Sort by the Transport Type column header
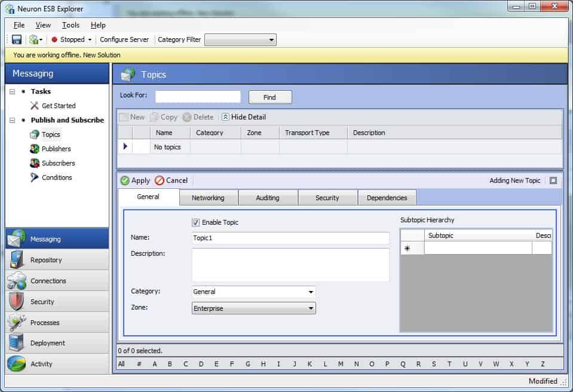This screenshot has width=573, height=392. 313,133
